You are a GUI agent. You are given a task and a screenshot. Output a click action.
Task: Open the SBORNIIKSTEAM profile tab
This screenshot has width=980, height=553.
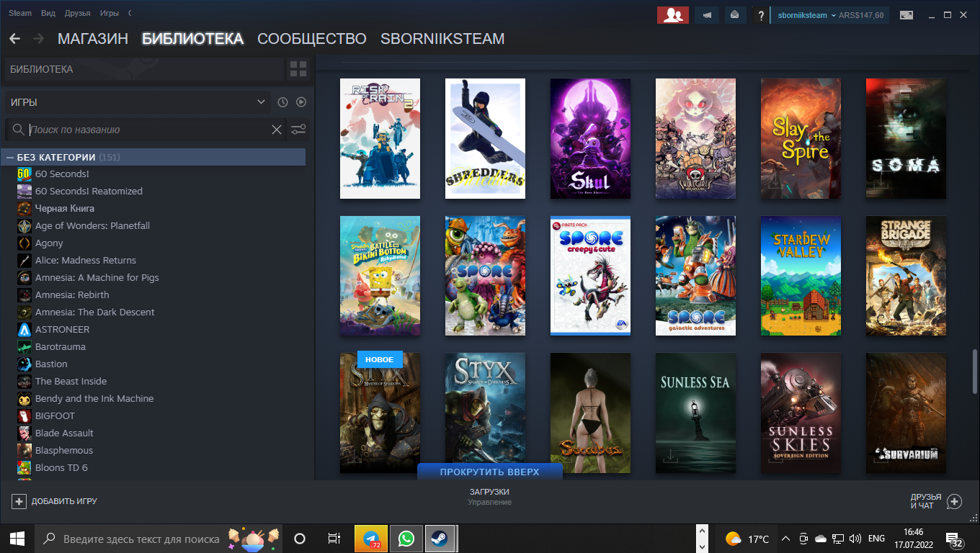442,39
